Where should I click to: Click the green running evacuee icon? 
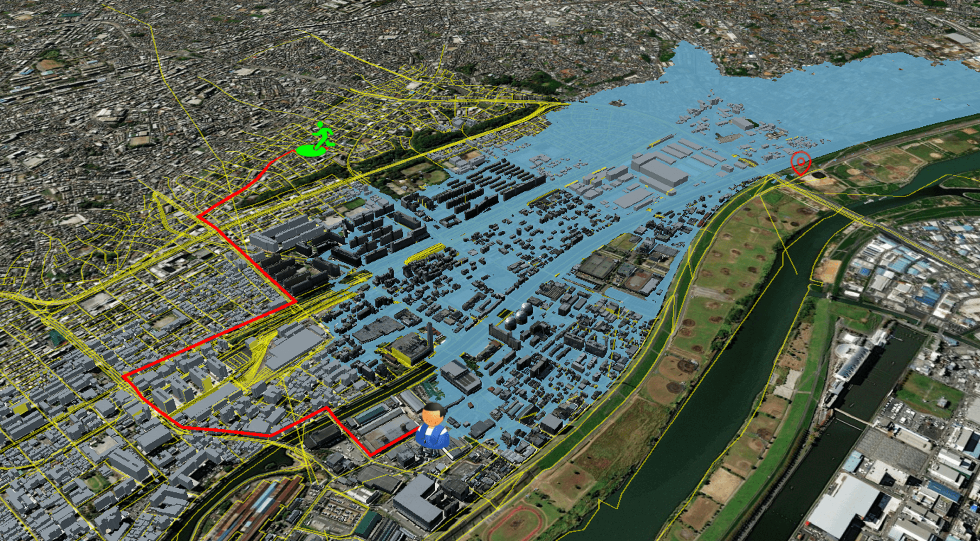316,139
